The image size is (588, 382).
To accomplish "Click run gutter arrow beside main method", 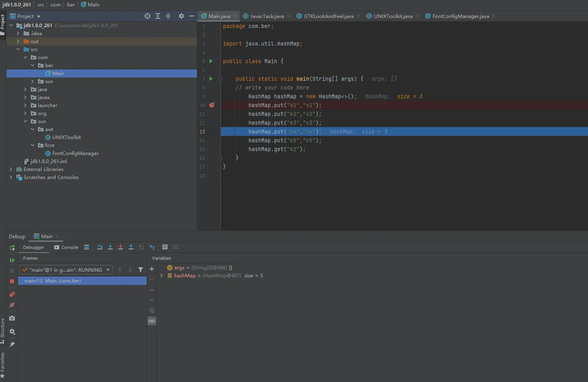I will click(211, 79).
